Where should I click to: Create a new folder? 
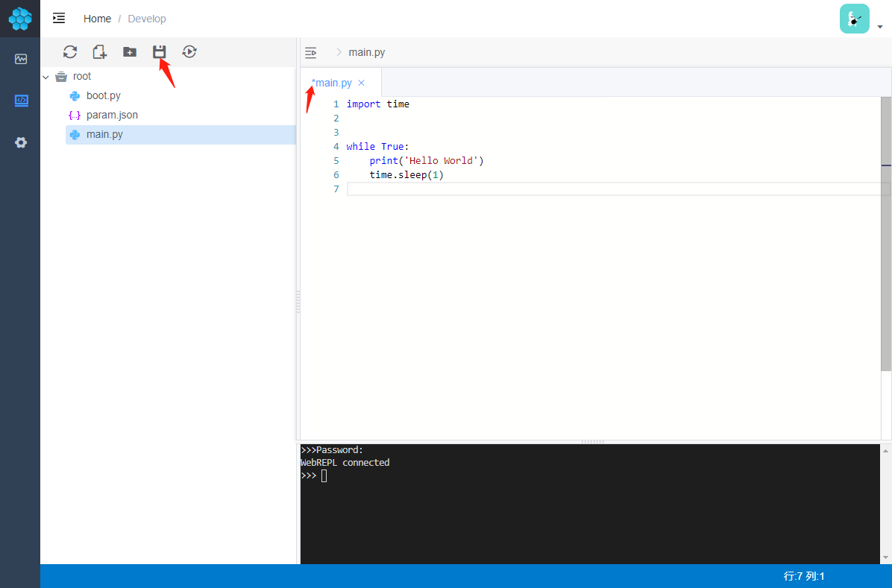[x=130, y=51]
